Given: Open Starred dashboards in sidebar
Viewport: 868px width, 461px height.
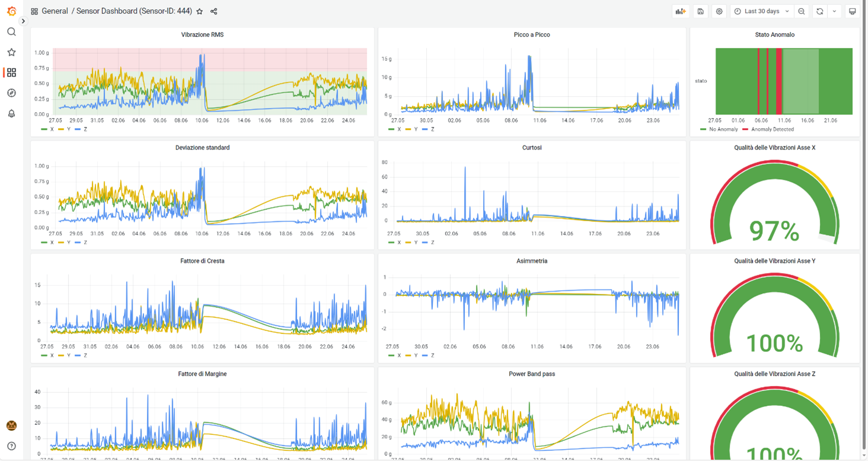Looking at the screenshot, I should (11, 52).
